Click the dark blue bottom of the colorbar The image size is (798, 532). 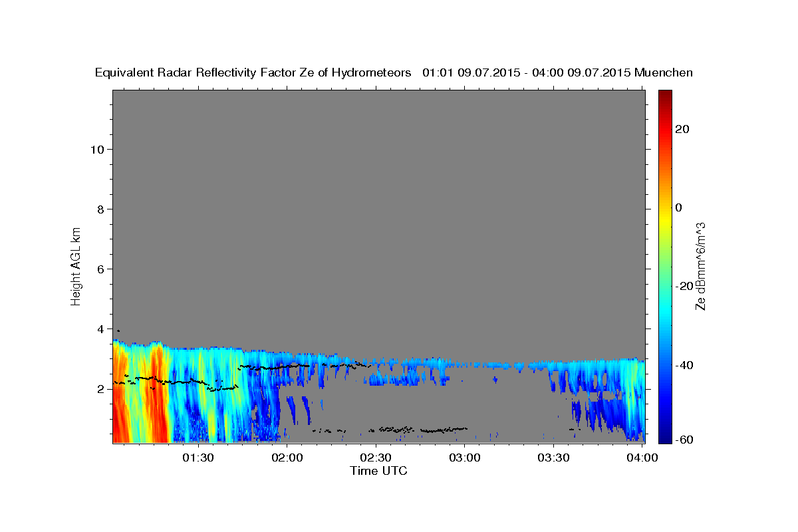click(665, 438)
